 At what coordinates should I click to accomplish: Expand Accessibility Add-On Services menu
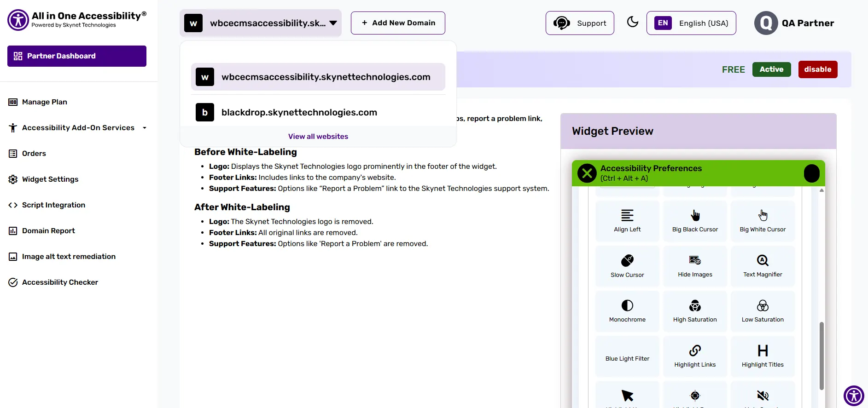click(78, 128)
